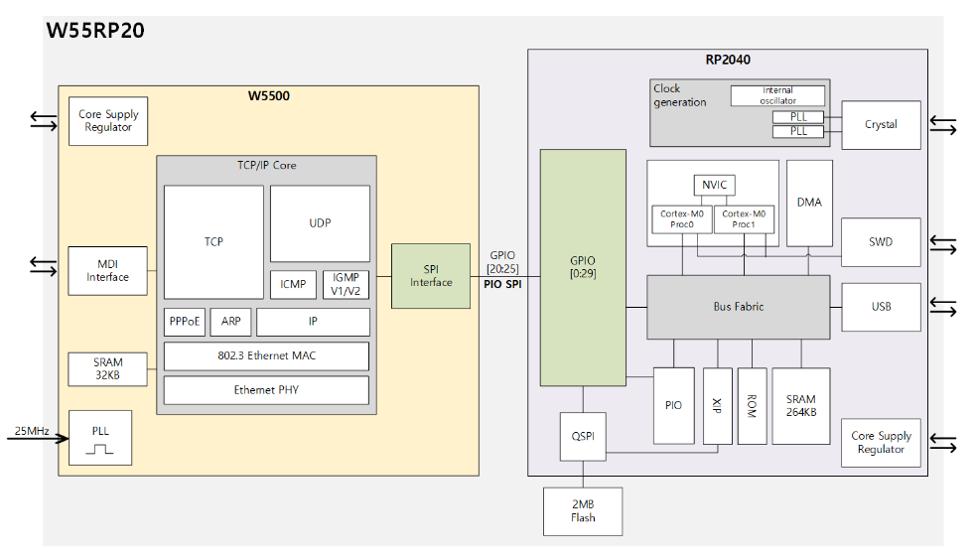Select the 2MB Flash block
976x560 pixels.
click(x=583, y=511)
